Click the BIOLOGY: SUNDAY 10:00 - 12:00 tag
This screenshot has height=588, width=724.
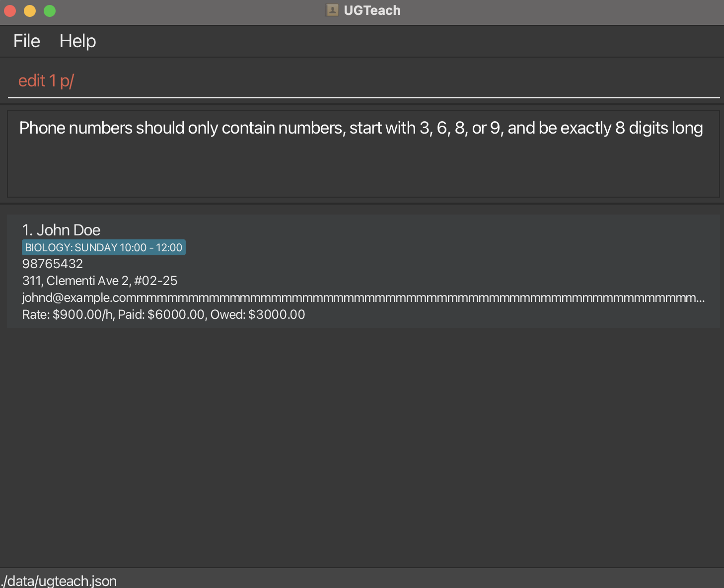[x=103, y=247]
